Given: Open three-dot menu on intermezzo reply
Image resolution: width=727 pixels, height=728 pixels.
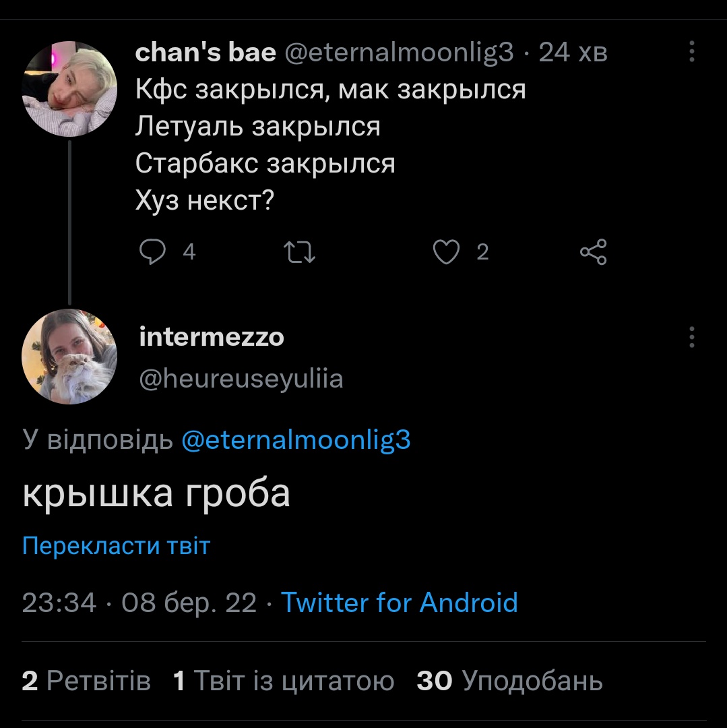Looking at the screenshot, I should 692,337.
